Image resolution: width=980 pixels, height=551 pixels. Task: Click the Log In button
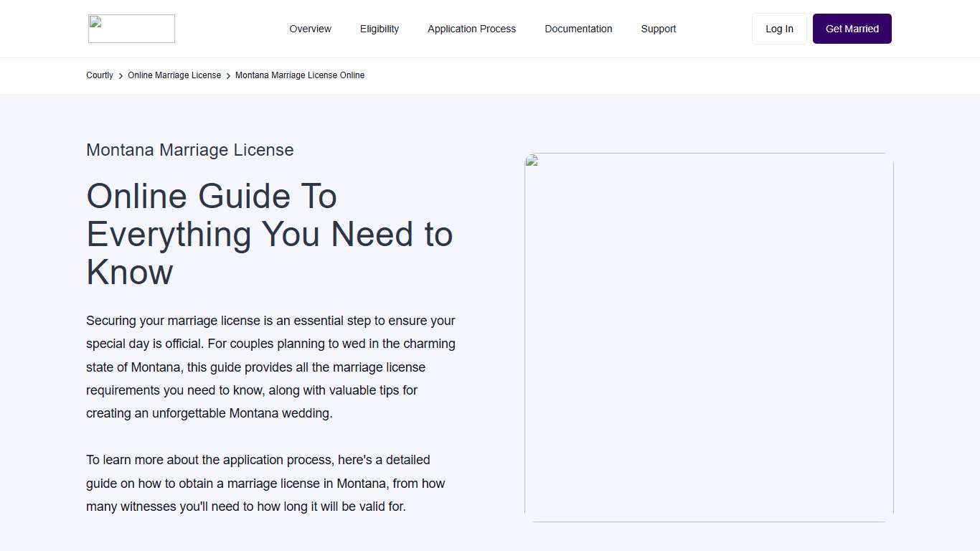[x=779, y=29]
